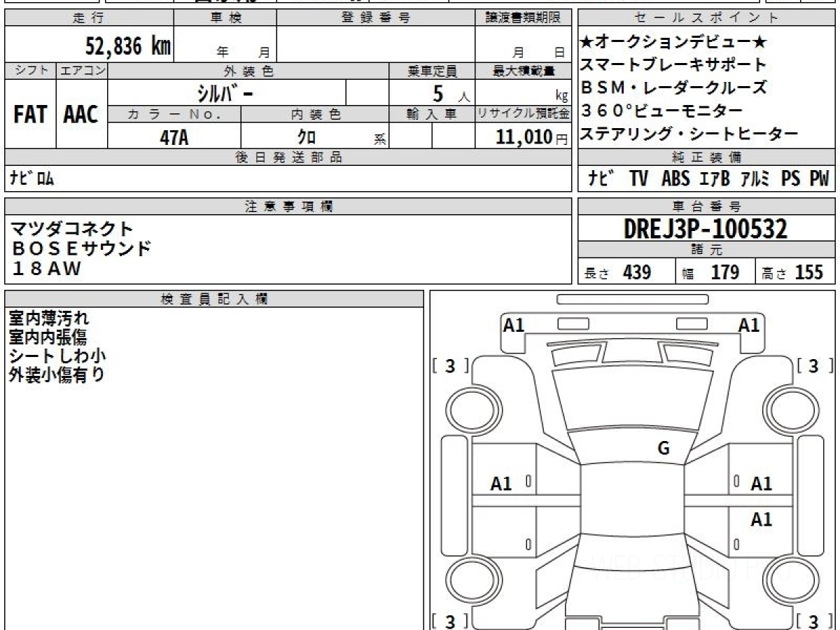Image resolution: width=840 pixels, height=630 pixels.
Task: Click the shift type FAT
Action: point(30,115)
